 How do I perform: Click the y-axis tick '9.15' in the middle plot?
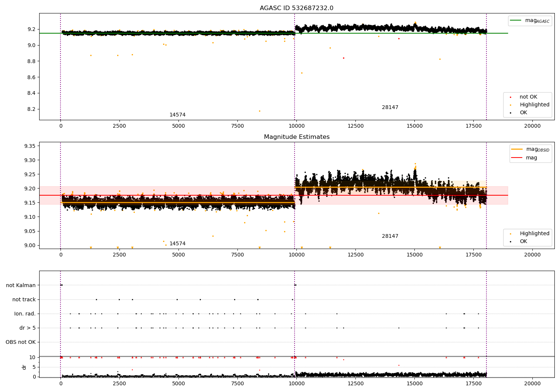pos(30,203)
